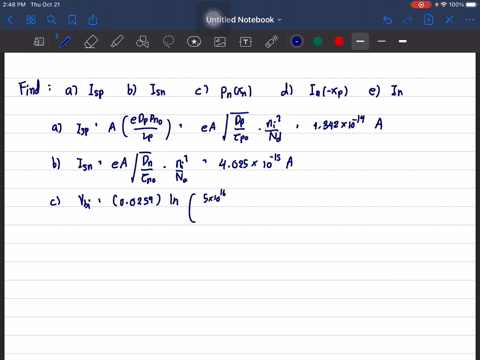Undo the last stroke
The width and height of the screenshot is (480, 360).
pyautogui.click(x=387, y=20)
